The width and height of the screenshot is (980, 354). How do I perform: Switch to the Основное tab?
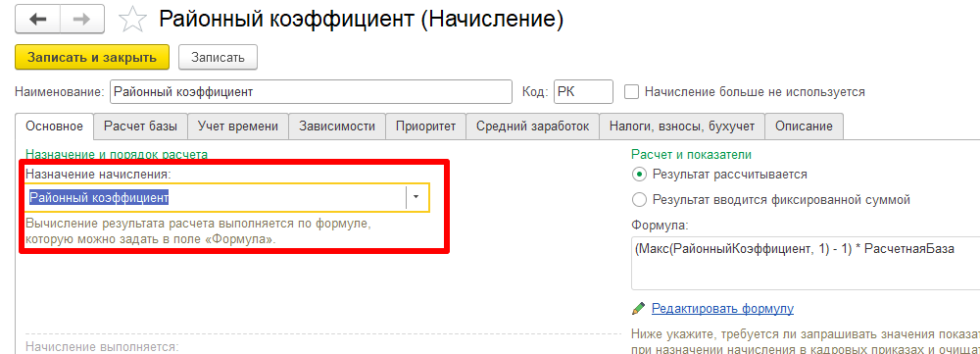coord(54,126)
